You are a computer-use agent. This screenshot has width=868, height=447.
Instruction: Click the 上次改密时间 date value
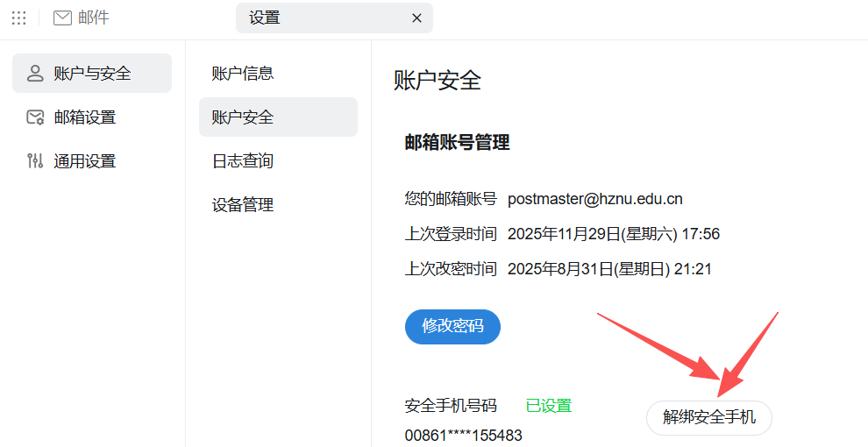tap(609, 269)
